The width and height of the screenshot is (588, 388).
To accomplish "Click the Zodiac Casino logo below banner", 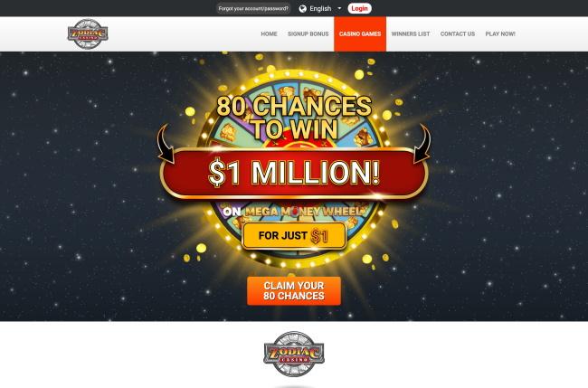I will (x=294, y=354).
